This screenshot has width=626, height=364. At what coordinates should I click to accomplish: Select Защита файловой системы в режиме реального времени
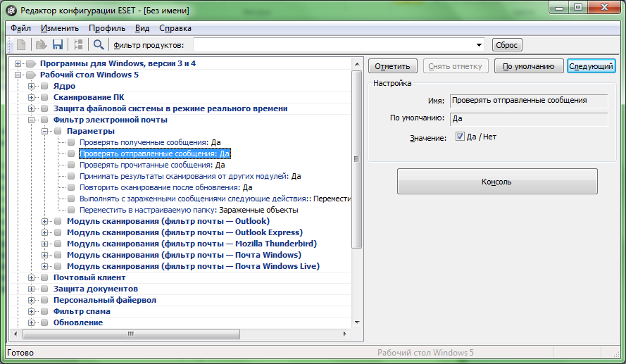(170, 108)
